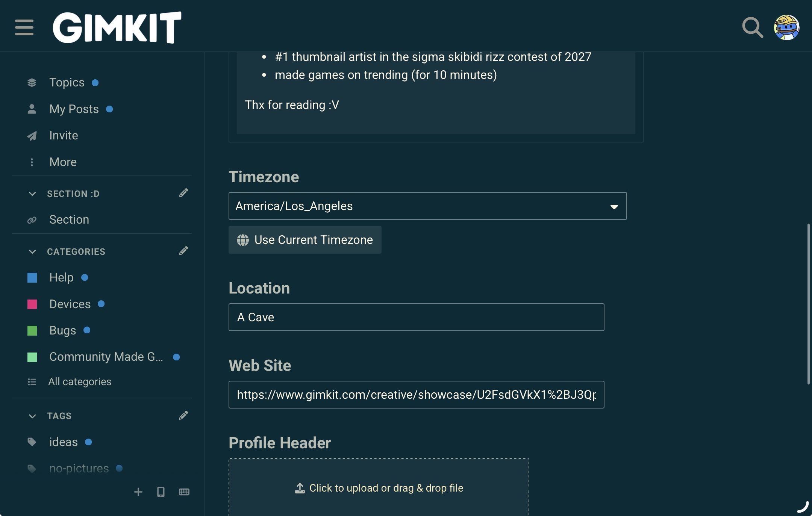Collapse the SECTION :D sidebar group

32,194
